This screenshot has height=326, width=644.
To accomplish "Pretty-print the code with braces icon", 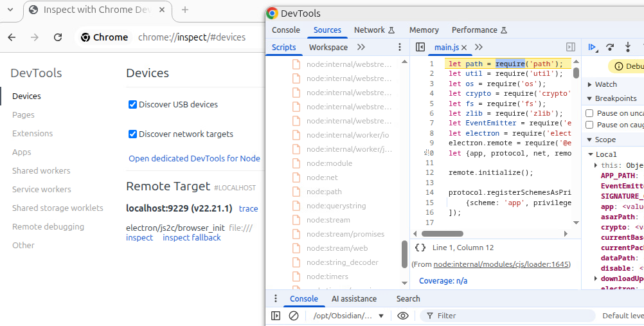I will tap(420, 248).
